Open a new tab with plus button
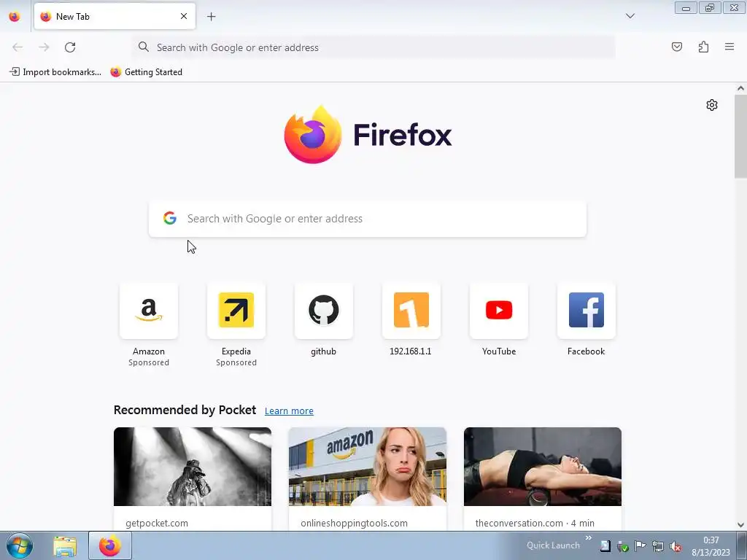The width and height of the screenshot is (747, 560). point(211,16)
